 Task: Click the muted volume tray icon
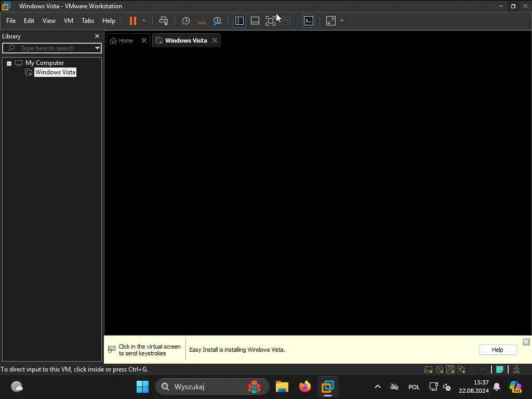coord(447,387)
